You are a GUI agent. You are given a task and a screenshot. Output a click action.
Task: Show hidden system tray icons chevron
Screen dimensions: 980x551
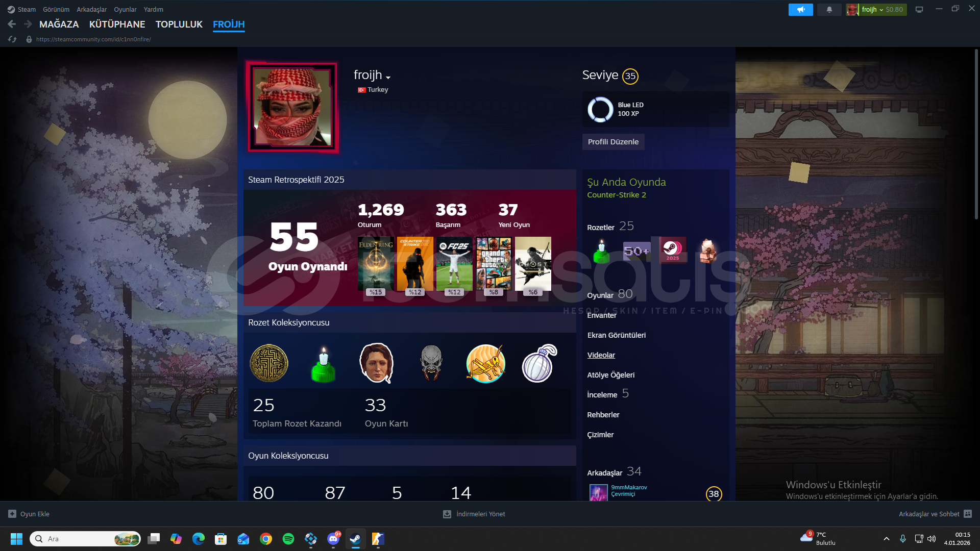(x=887, y=539)
